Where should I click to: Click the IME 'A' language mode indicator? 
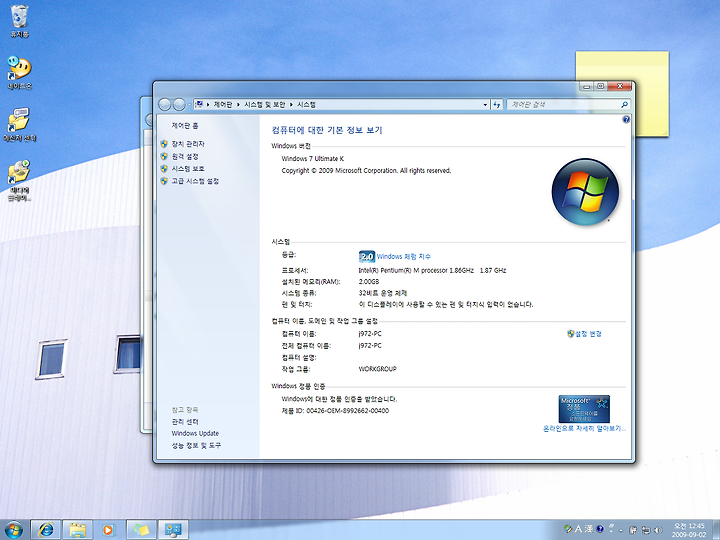pos(578,529)
